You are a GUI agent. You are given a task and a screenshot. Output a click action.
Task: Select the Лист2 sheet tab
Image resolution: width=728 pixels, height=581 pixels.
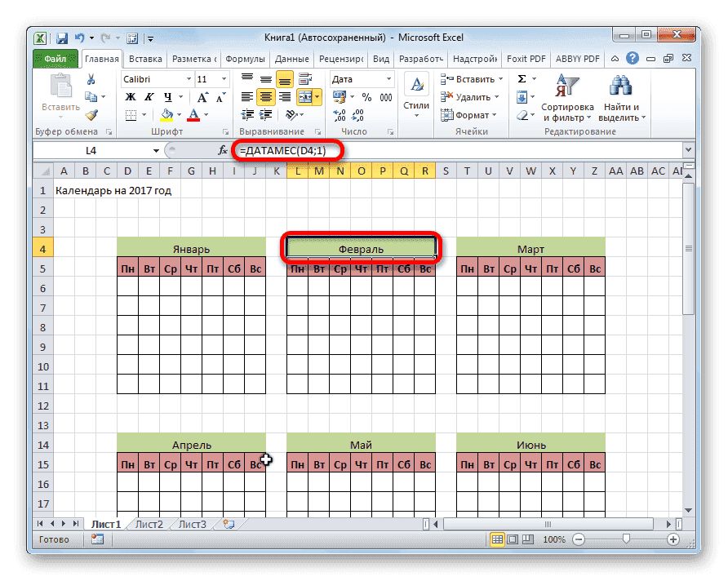[x=148, y=525]
